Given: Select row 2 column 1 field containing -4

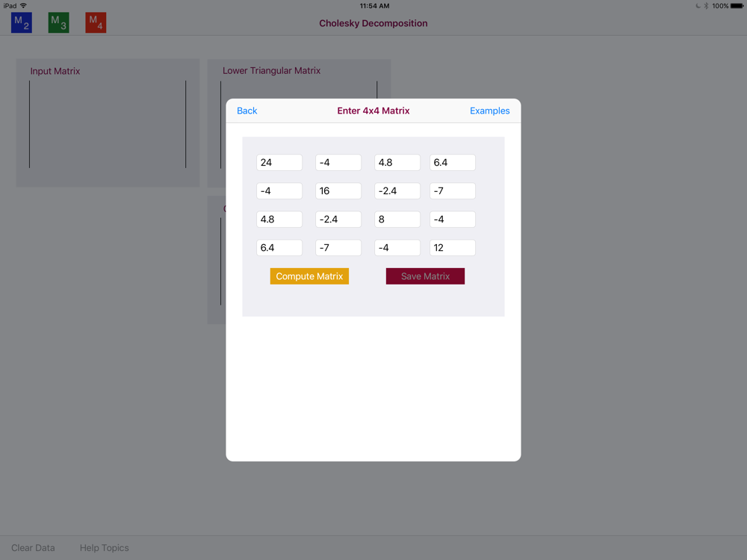Looking at the screenshot, I should point(279,191).
